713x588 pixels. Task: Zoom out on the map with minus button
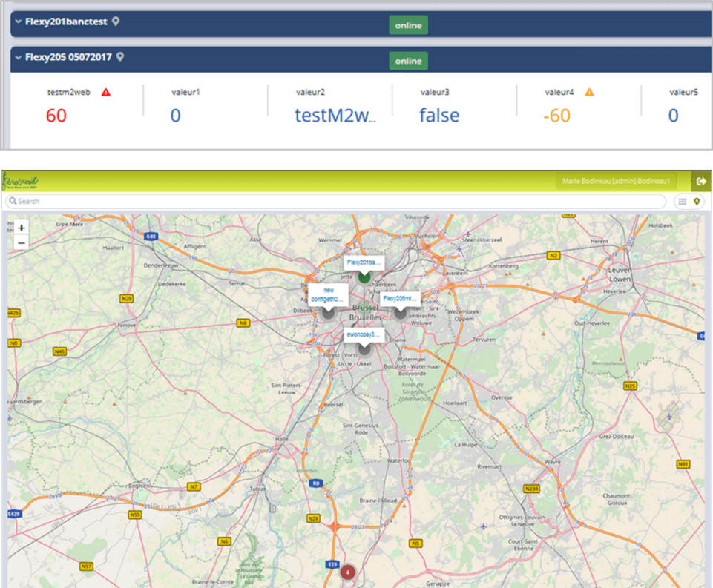point(22,242)
